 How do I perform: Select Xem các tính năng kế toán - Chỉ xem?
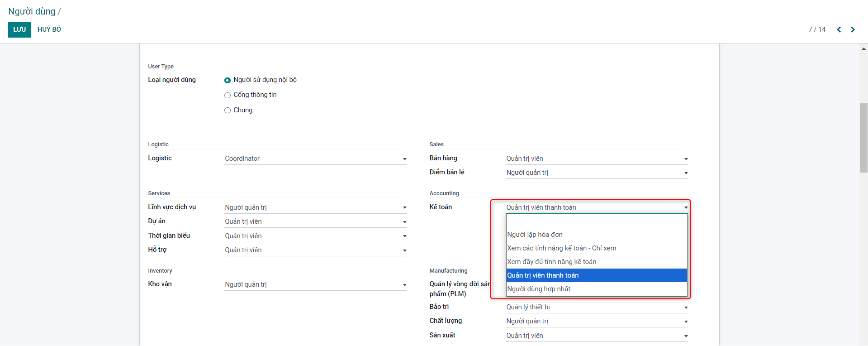561,248
